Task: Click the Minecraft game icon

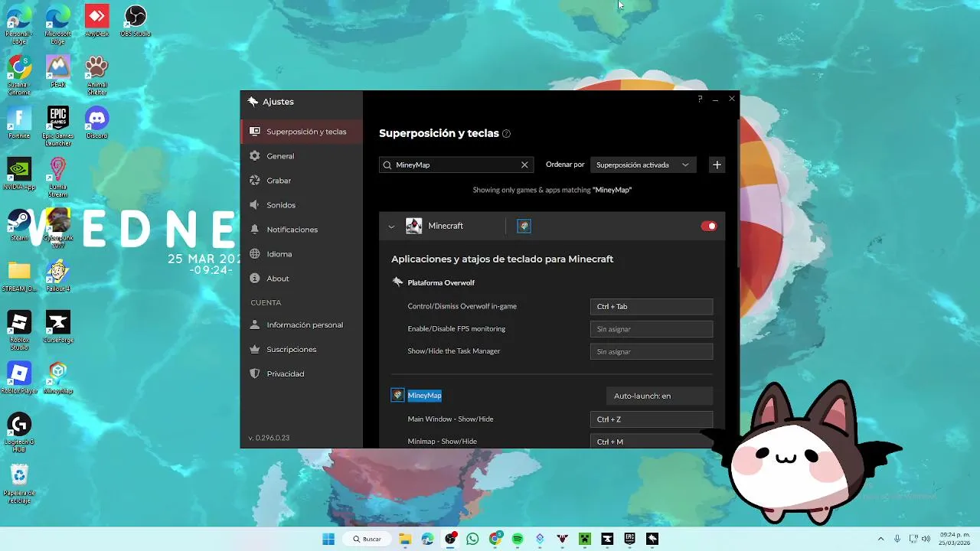Action: [413, 226]
